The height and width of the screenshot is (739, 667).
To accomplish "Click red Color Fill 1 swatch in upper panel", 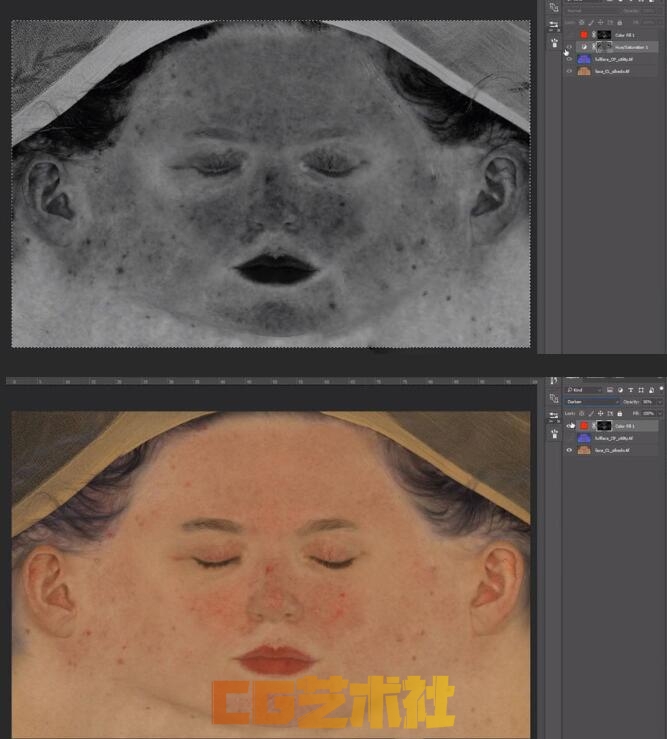I will point(584,35).
